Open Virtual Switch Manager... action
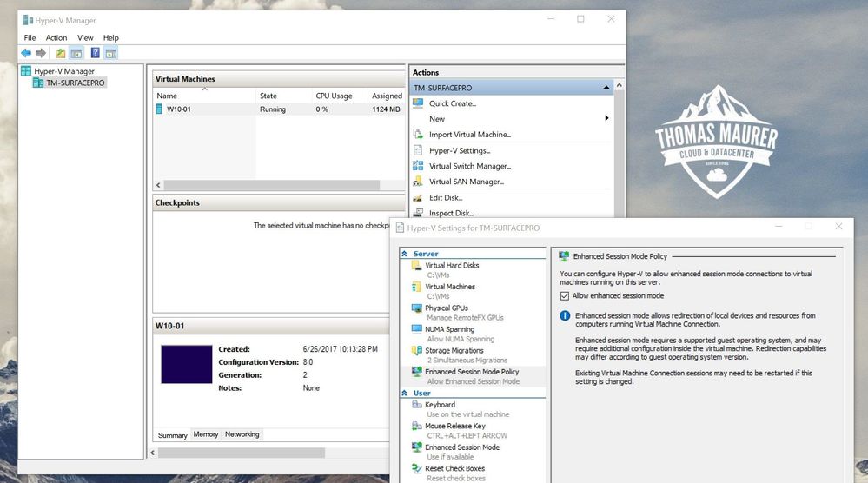The image size is (868, 483). (x=470, y=166)
